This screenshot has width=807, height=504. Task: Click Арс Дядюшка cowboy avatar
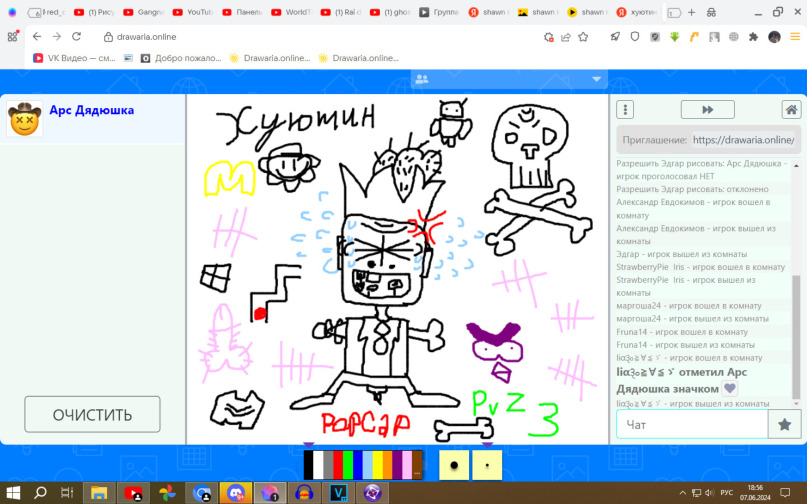click(25, 119)
